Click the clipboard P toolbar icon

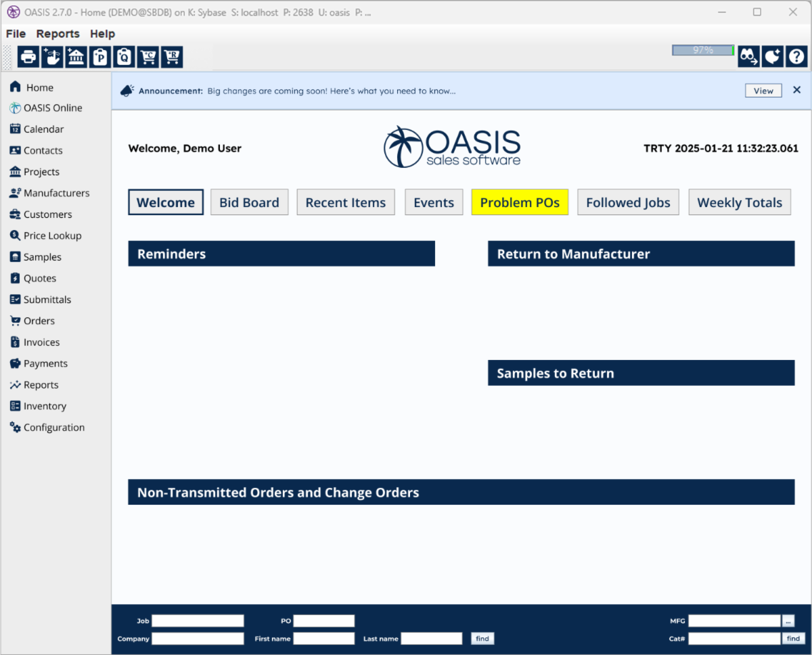[x=100, y=58]
